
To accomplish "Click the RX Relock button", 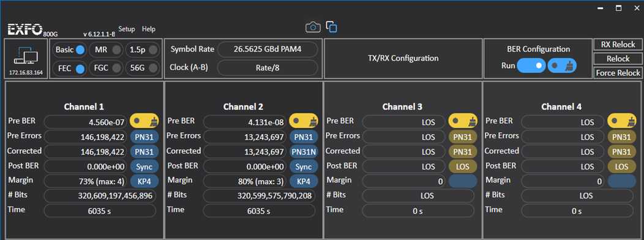I will tap(618, 45).
